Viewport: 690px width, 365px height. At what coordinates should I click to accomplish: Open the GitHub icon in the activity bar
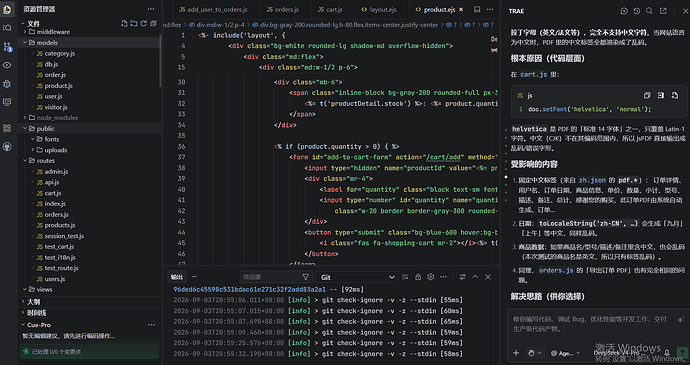tap(7, 147)
